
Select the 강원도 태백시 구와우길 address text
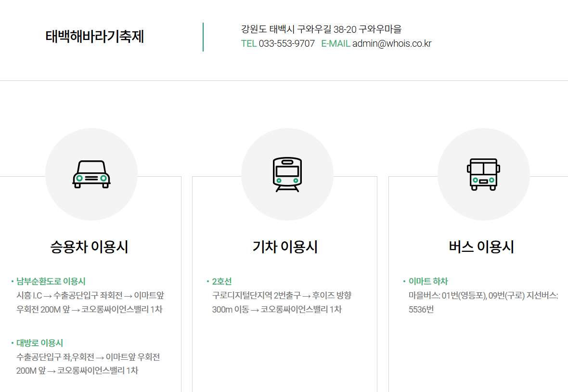[322, 29]
